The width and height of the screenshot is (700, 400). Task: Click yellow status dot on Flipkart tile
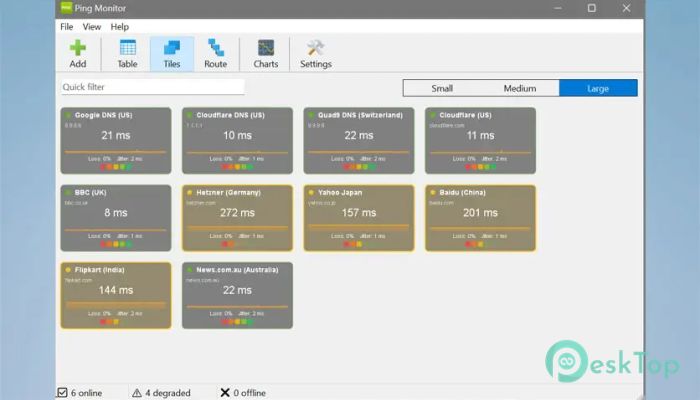[x=68, y=270]
